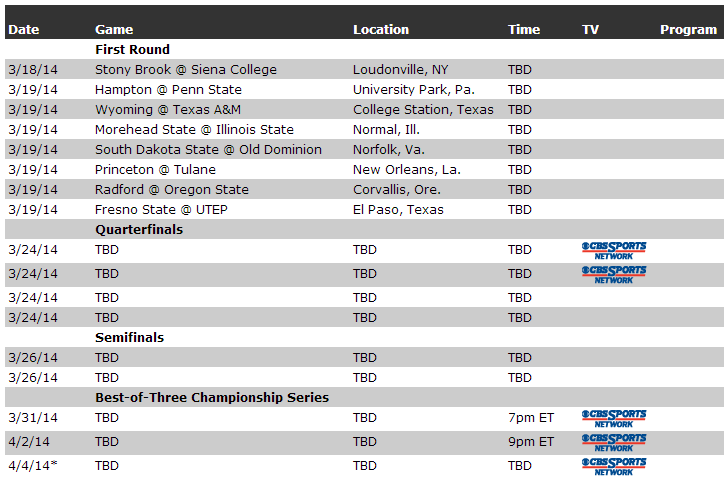Click the First Round section heading
This screenshot has height=485, width=725.
(132, 49)
